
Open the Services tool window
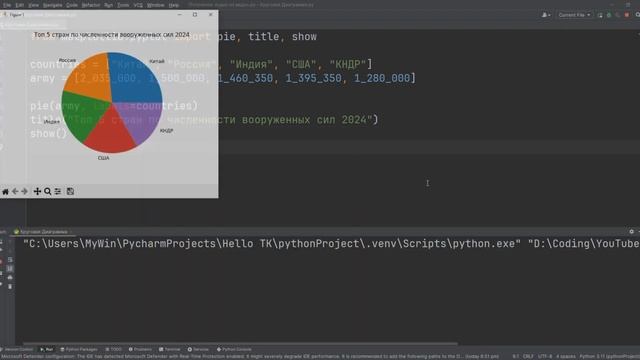pyautogui.click(x=198, y=349)
